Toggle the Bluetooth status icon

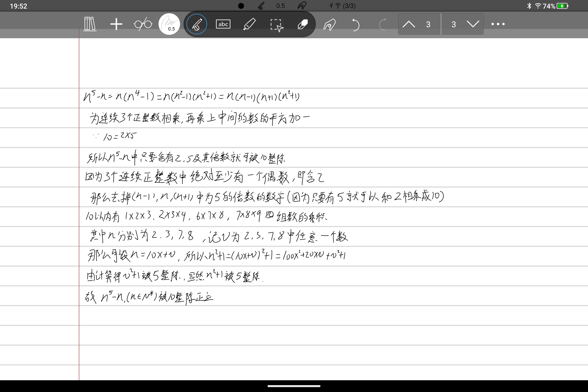[529, 5]
